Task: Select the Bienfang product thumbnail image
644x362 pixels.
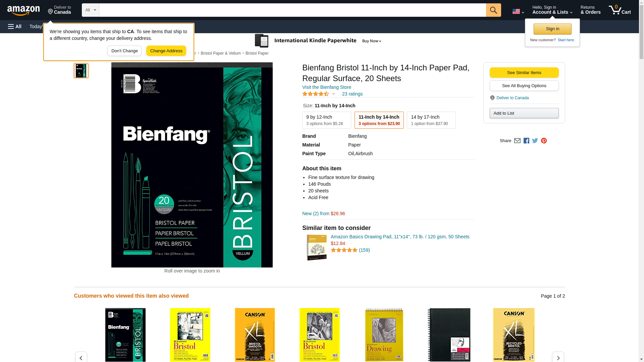Action: (x=81, y=71)
